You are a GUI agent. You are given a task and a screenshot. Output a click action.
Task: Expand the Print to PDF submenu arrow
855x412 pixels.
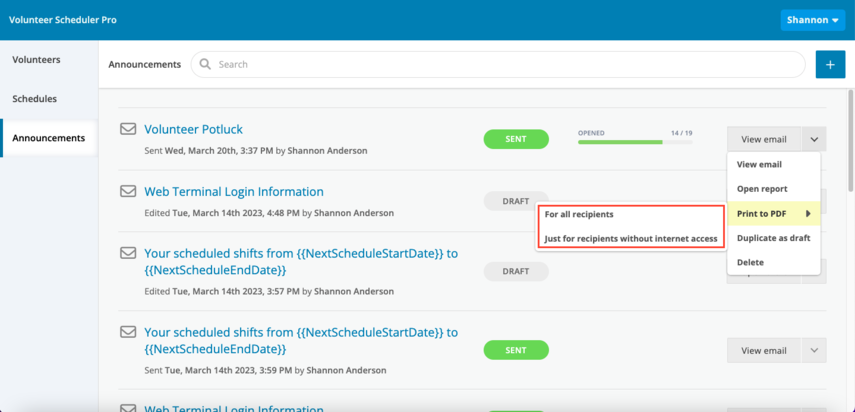[808, 214]
